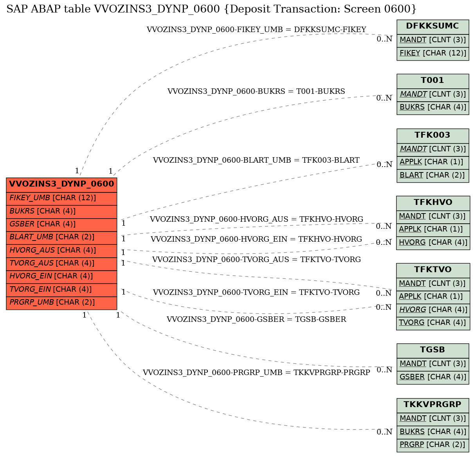Click MANDT [CLNT (3)] in TFKHVO table

433,216
